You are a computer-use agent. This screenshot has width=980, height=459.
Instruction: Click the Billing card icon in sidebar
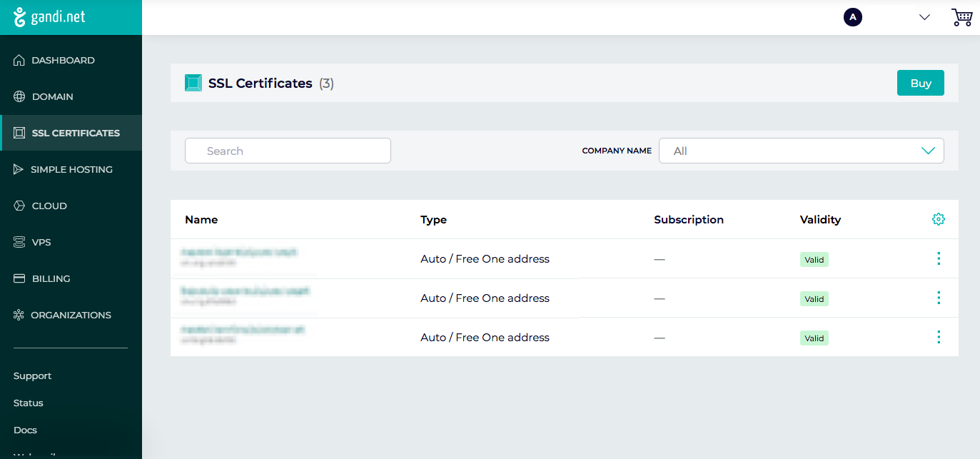point(19,279)
